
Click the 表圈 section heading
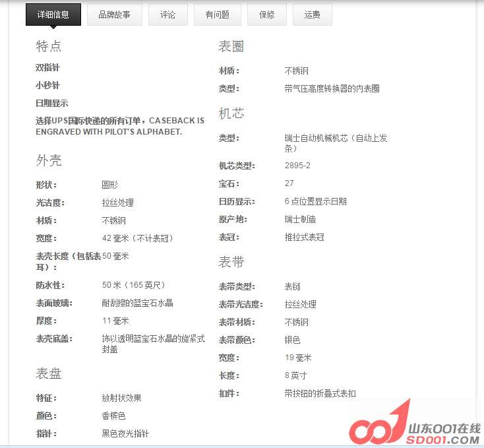tap(231, 46)
